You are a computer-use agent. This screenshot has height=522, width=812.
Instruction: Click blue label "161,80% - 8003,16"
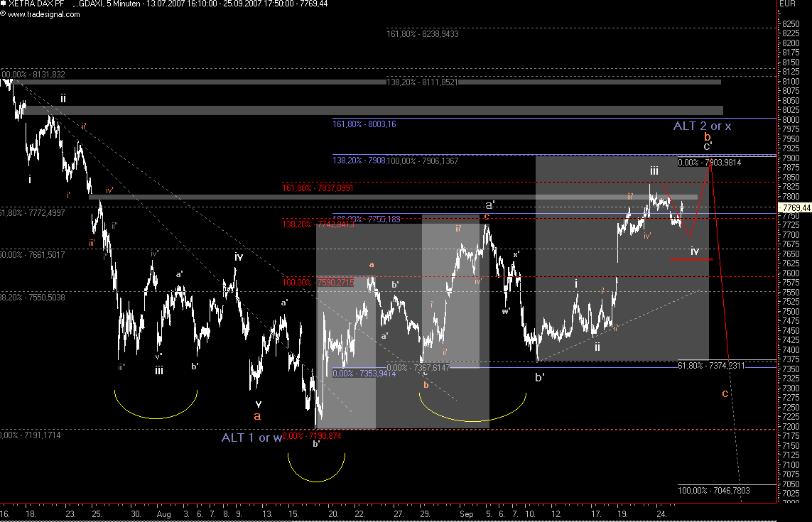(364, 124)
